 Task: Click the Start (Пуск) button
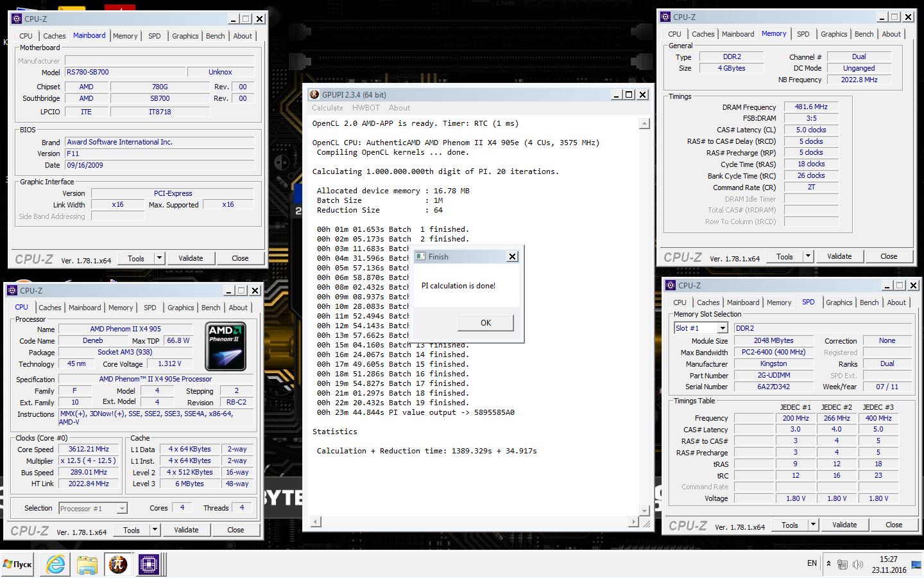click(18, 565)
